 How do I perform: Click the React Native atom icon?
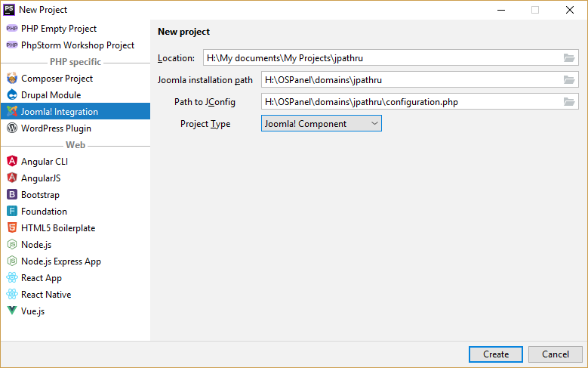click(x=12, y=294)
